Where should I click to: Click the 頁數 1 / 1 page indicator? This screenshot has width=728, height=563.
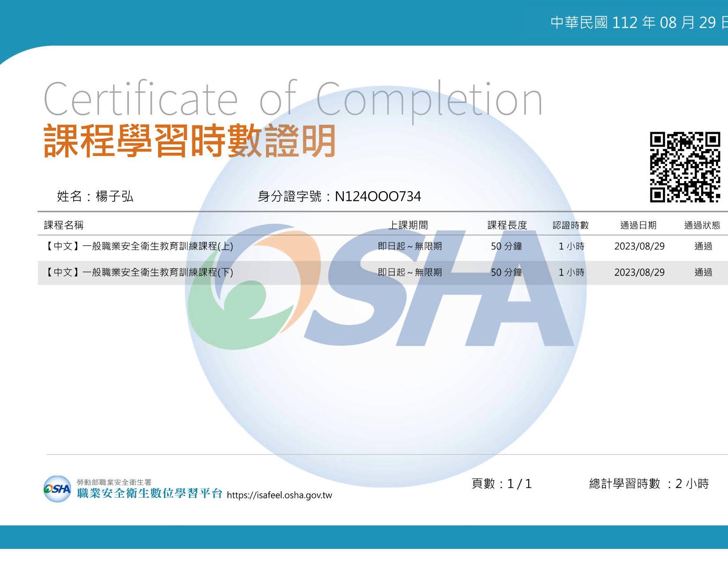[502, 484]
